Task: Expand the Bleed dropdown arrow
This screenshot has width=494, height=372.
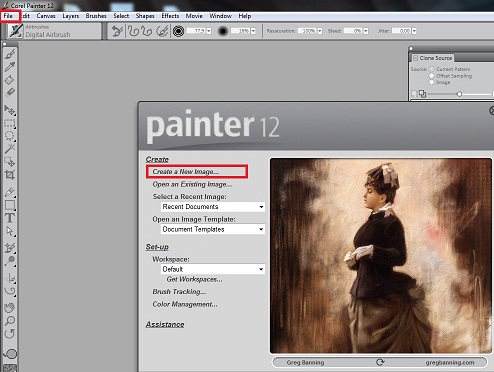Action: tap(366, 31)
